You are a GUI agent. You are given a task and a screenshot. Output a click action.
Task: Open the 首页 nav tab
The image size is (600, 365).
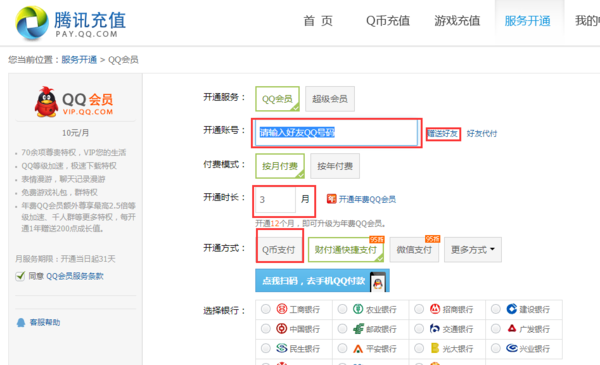318,21
